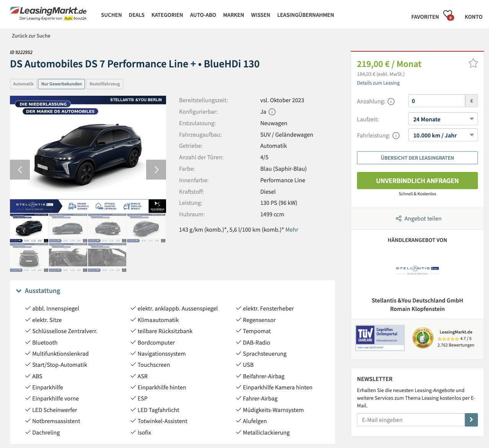Click the favorites heart icon in header

[448, 15]
